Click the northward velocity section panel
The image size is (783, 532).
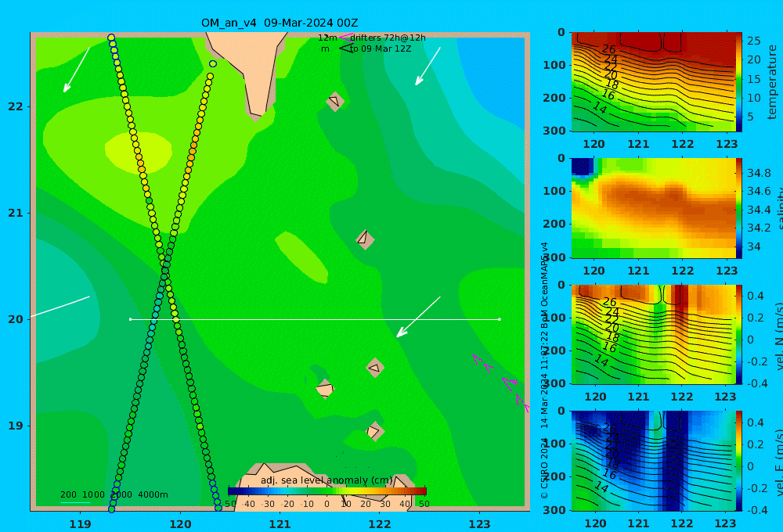[652, 334]
